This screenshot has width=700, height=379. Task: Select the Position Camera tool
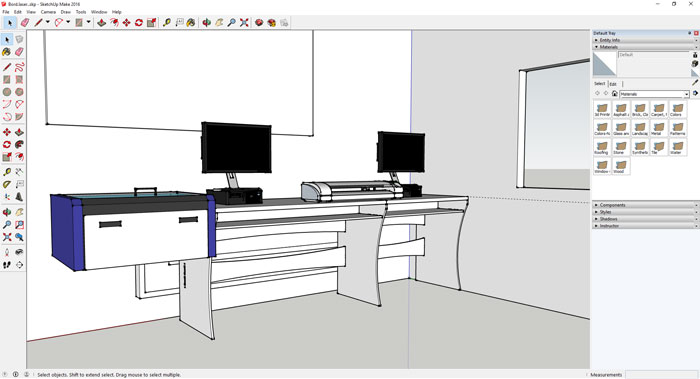pyautogui.click(x=7, y=252)
